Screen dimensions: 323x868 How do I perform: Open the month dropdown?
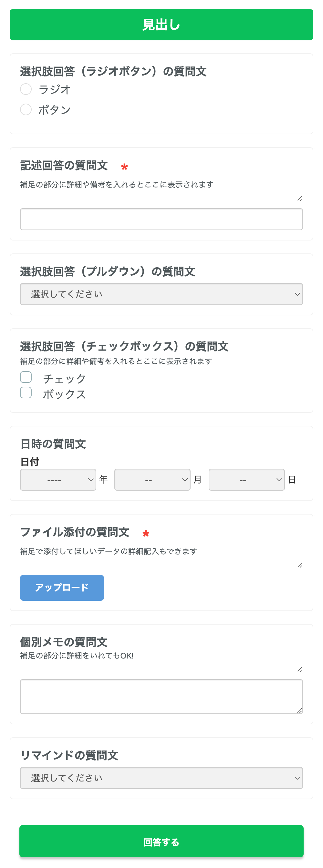[152, 479]
